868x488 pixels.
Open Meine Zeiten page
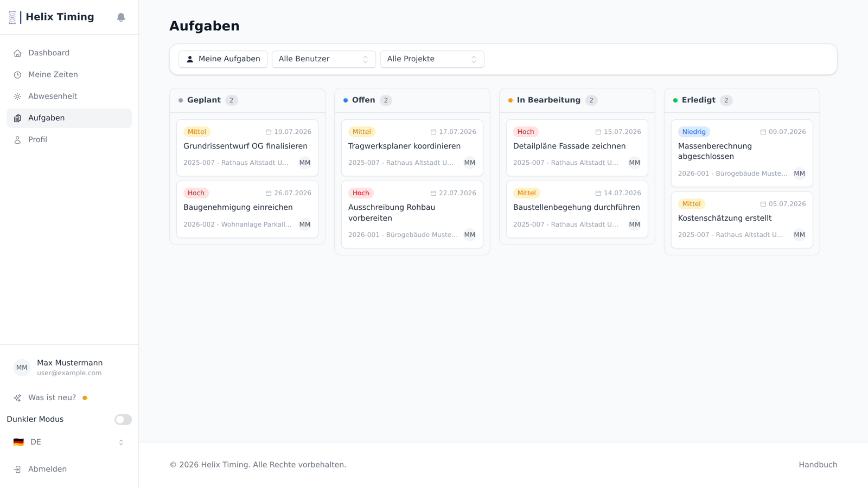click(x=69, y=75)
